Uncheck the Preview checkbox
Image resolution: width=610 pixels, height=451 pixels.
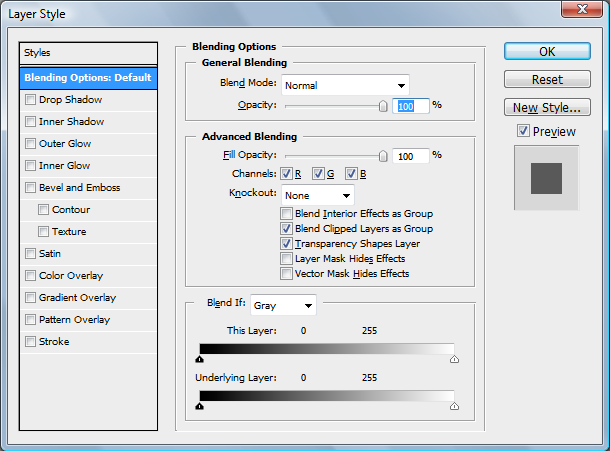(x=523, y=131)
